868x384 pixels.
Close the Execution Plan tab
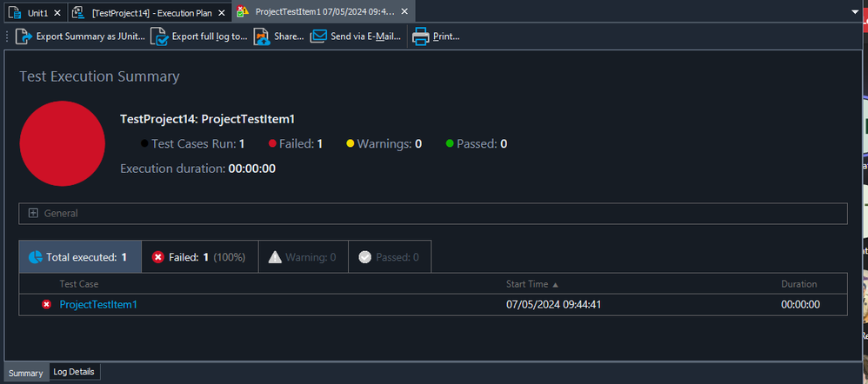point(222,12)
